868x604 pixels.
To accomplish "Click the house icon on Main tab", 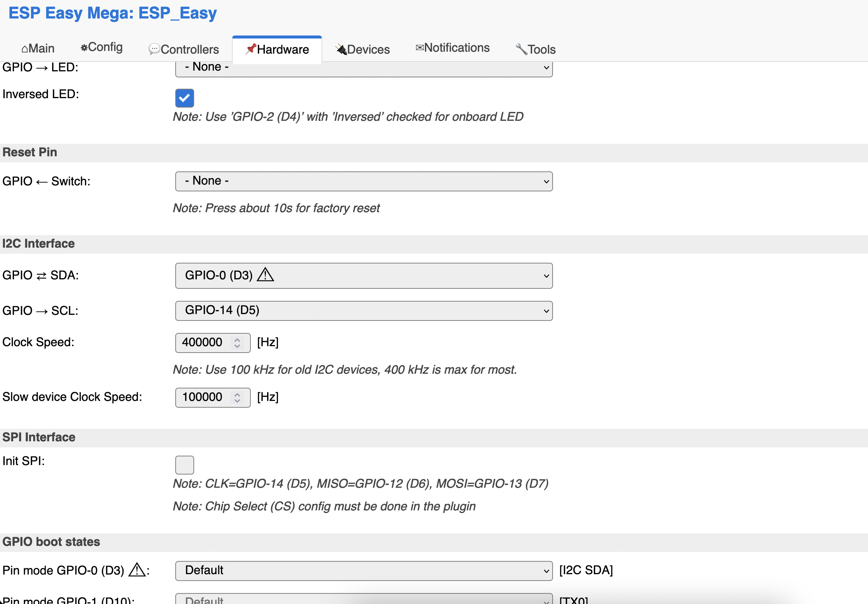I will click(x=25, y=49).
